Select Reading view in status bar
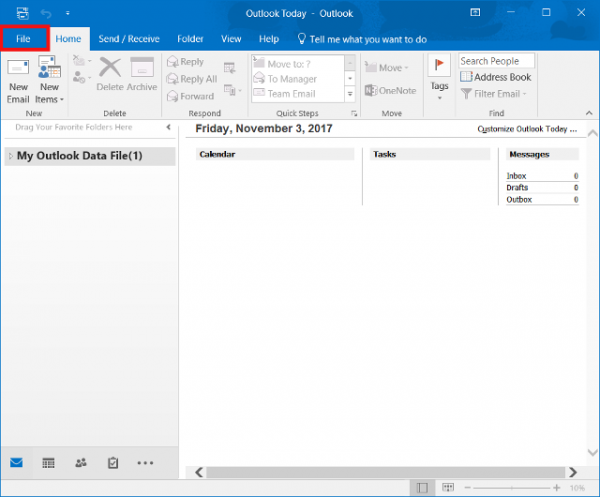Image resolution: width=600 pixels, height=497 pixels. tap(448, 487)
